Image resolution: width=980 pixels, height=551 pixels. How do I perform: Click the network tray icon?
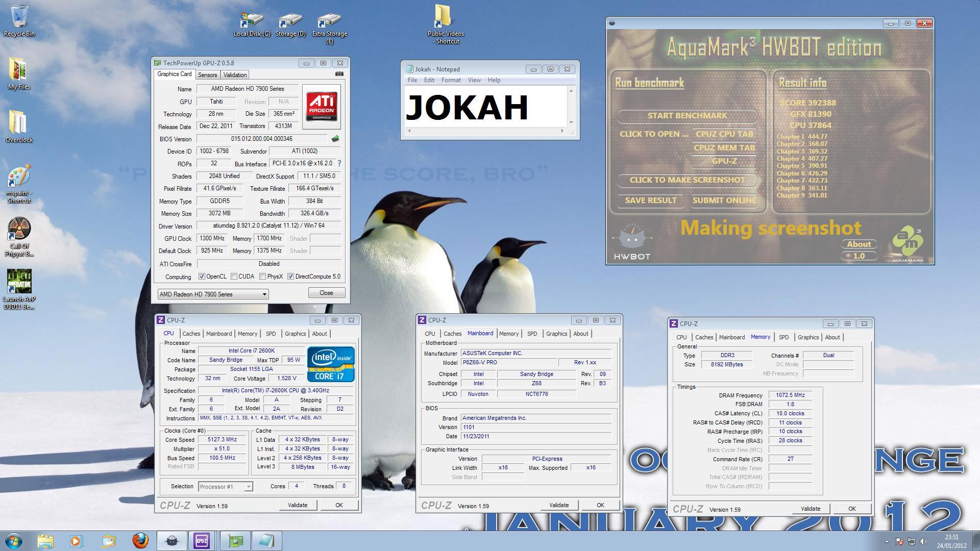(912, 541)
